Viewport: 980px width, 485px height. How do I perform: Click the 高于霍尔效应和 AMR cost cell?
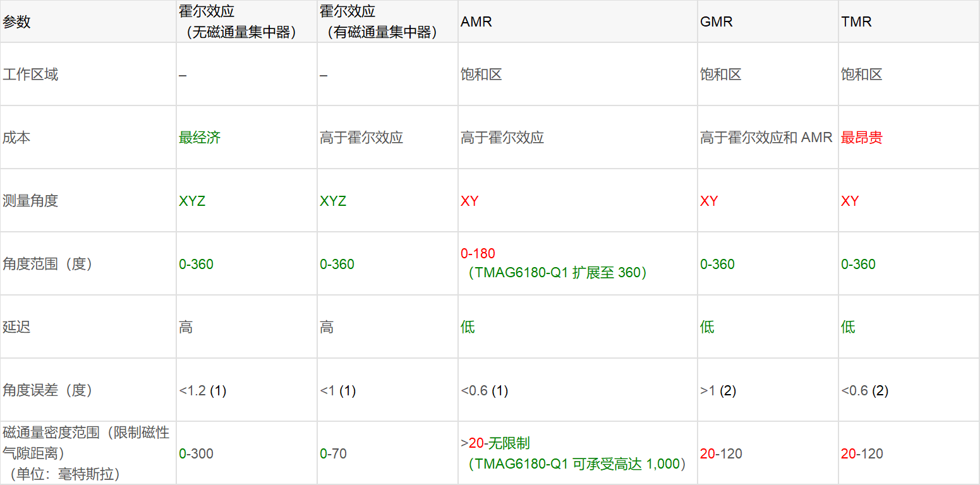(x=766, y=138)
